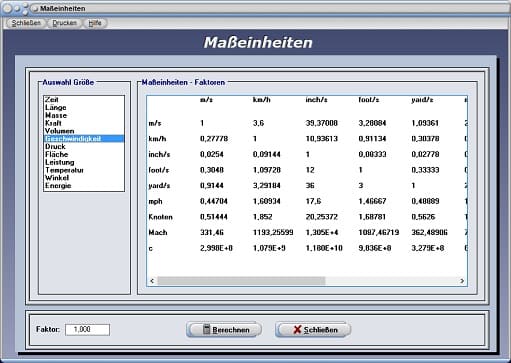Click the value 3,6 in m/s row
Image resolution: width=511 pixels, height=363 pixels.
(x=258, y=123)
